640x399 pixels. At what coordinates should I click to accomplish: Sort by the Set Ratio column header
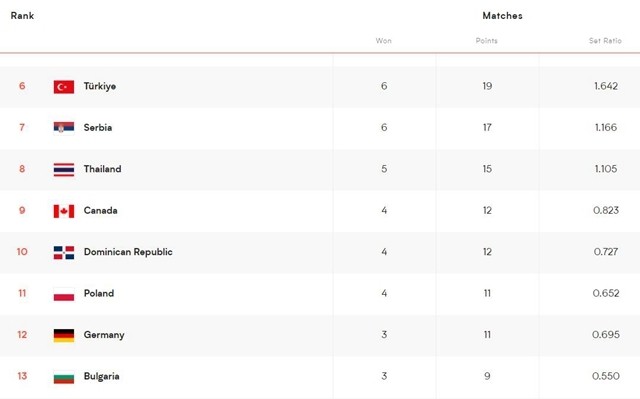(605, 40)
